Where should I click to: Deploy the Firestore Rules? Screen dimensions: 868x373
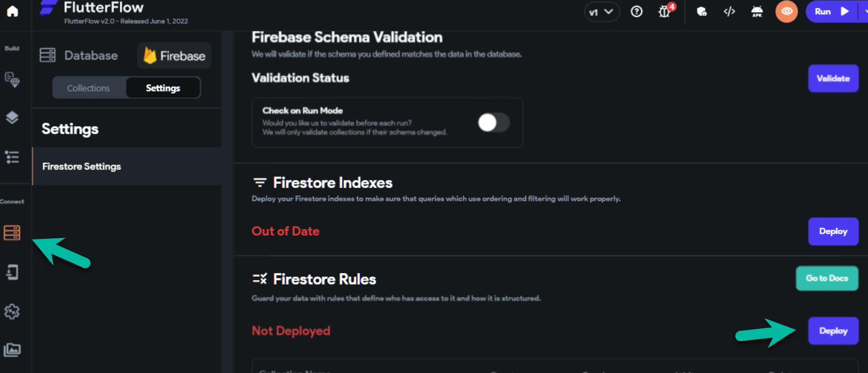click(x=833, y=331)
